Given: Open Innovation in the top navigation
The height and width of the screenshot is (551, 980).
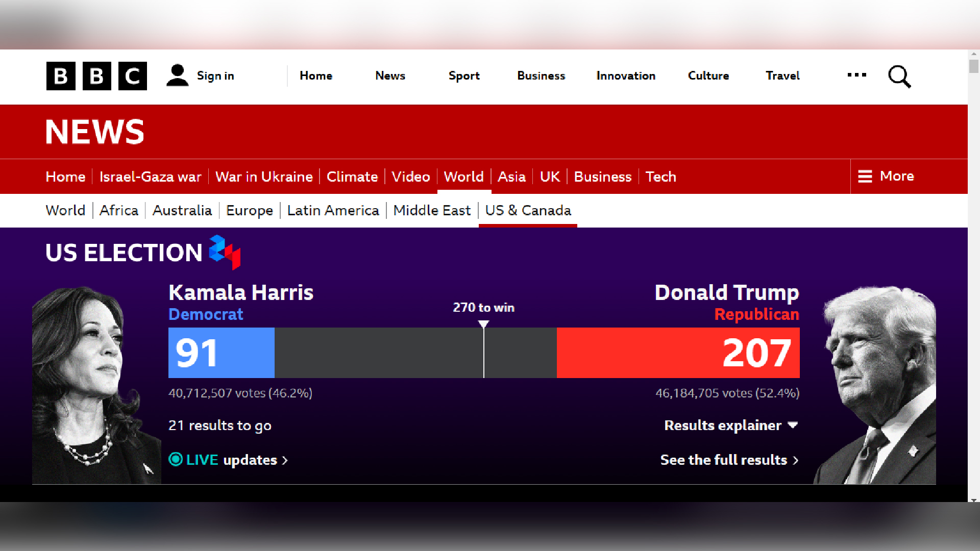Looking at the screenshot, I should coord(626,76).
